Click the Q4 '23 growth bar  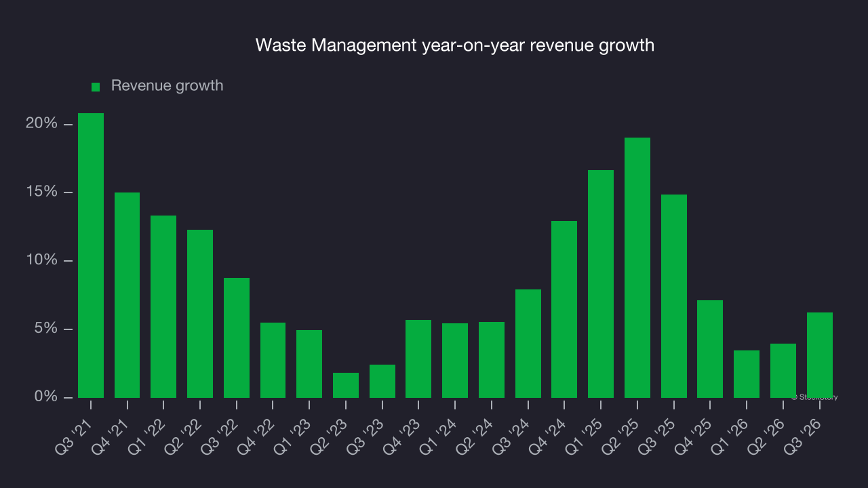tap(418, 359)
